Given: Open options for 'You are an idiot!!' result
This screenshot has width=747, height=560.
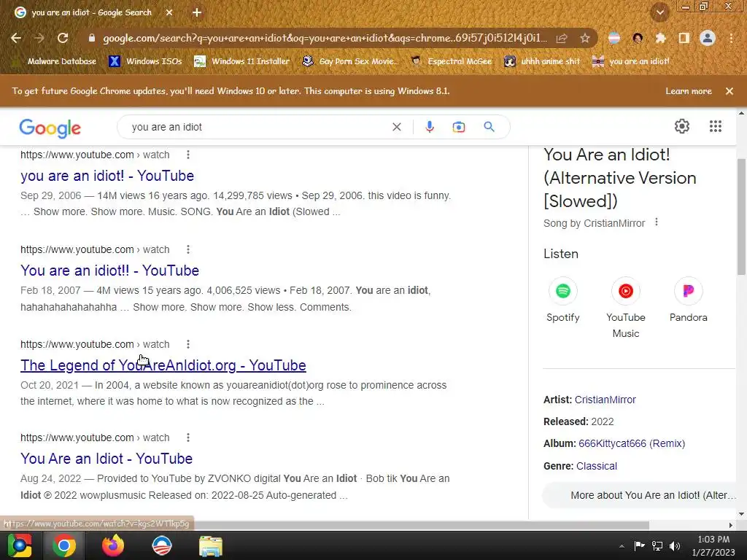Looking at the screenshot, I should (x=188, y=249).
